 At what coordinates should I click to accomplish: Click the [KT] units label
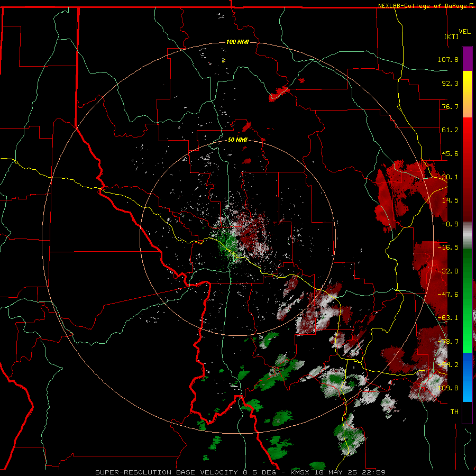point(452,36)
